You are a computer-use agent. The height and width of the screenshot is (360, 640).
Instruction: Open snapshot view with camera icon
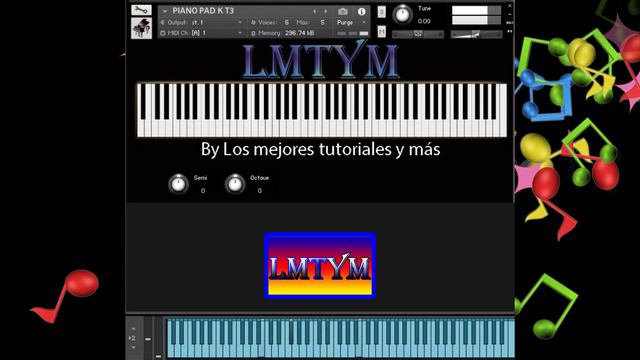point(343,11)
